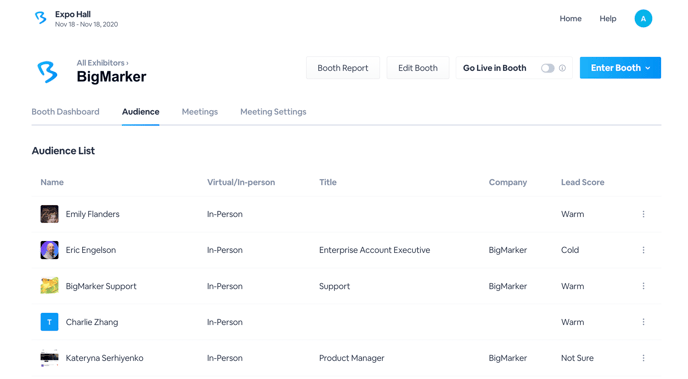
Task: Click In-Person cell for Emily Flanders
Action: [225, 214]
